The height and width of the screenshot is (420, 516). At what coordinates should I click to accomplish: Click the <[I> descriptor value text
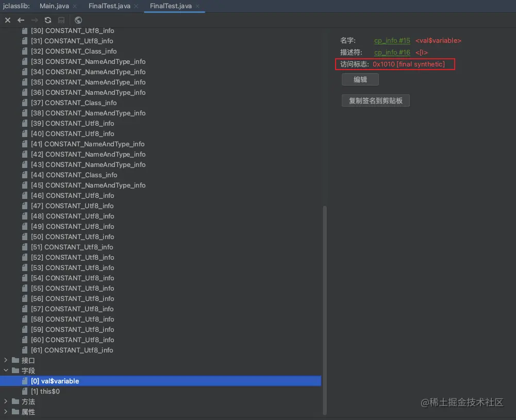click(422, 52)
